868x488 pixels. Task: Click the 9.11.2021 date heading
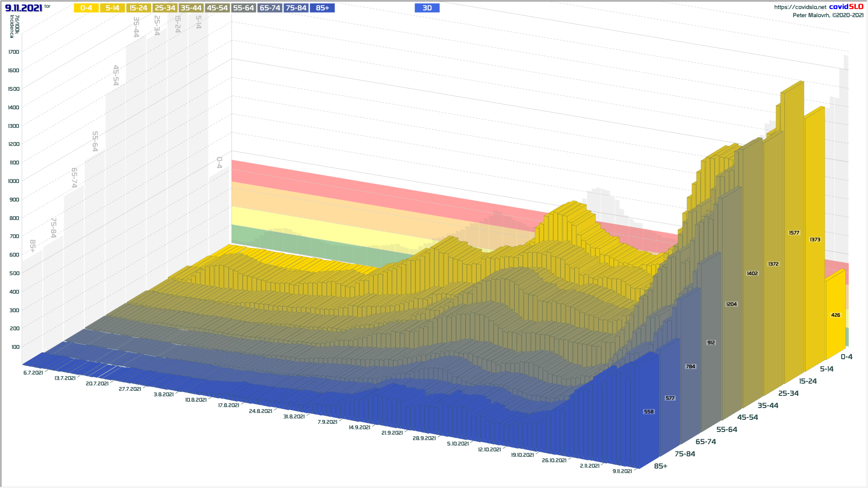coord(24,8)
